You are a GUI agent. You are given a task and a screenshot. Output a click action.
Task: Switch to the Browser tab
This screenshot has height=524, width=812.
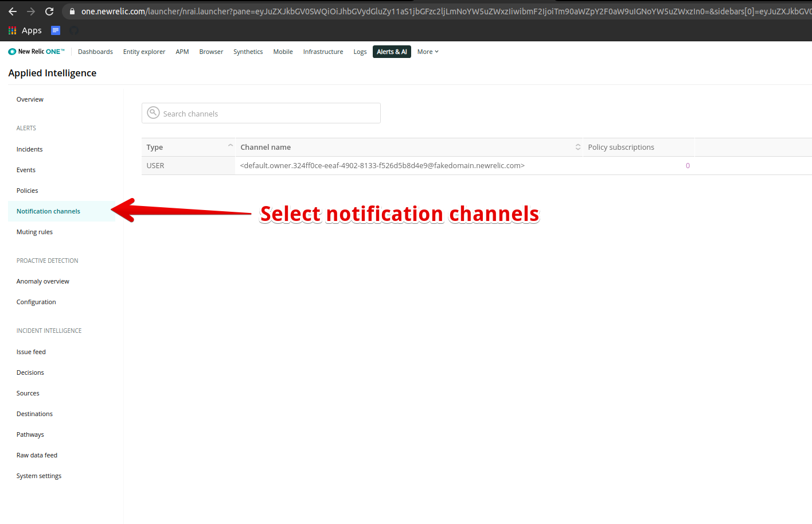coord(211,52)
